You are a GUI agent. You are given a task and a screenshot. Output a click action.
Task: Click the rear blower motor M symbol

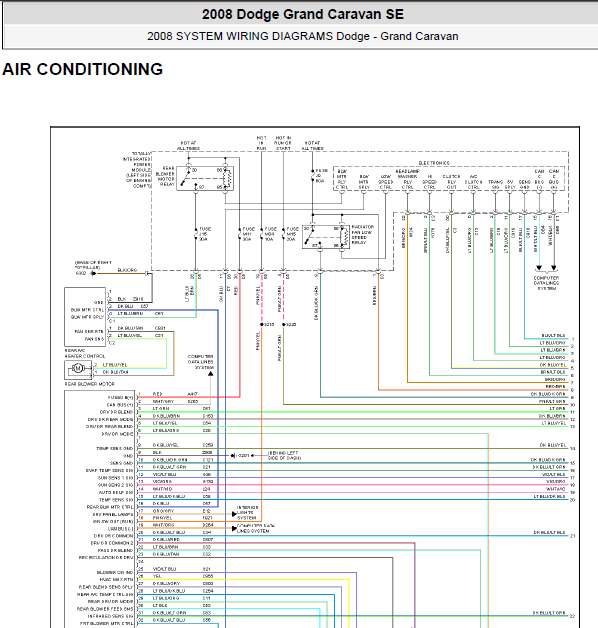(78, 368)
